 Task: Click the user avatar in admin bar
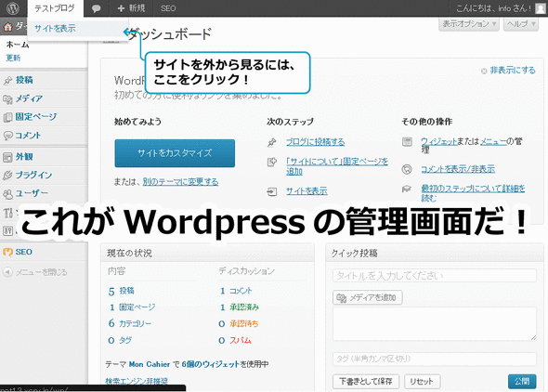540,8
